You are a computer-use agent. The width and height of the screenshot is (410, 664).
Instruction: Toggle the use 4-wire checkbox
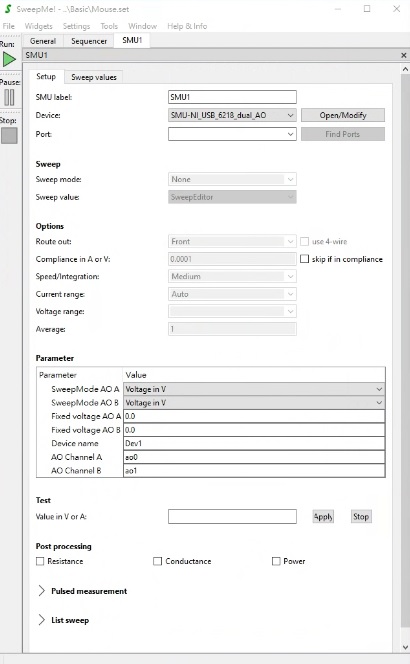point(304,241)
